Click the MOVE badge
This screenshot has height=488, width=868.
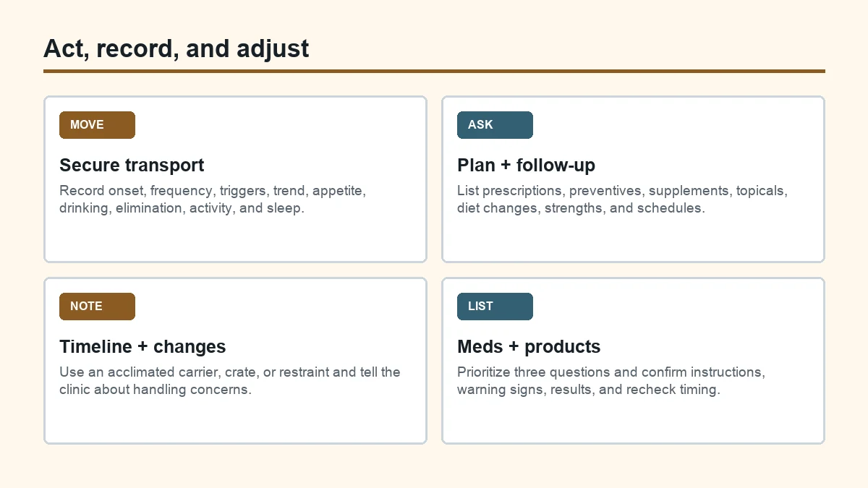tap(97, 125)
